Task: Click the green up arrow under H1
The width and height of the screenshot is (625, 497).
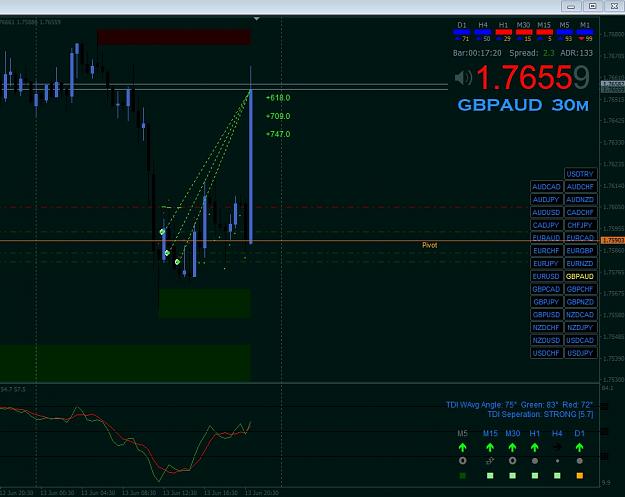Action: [535, 447]
